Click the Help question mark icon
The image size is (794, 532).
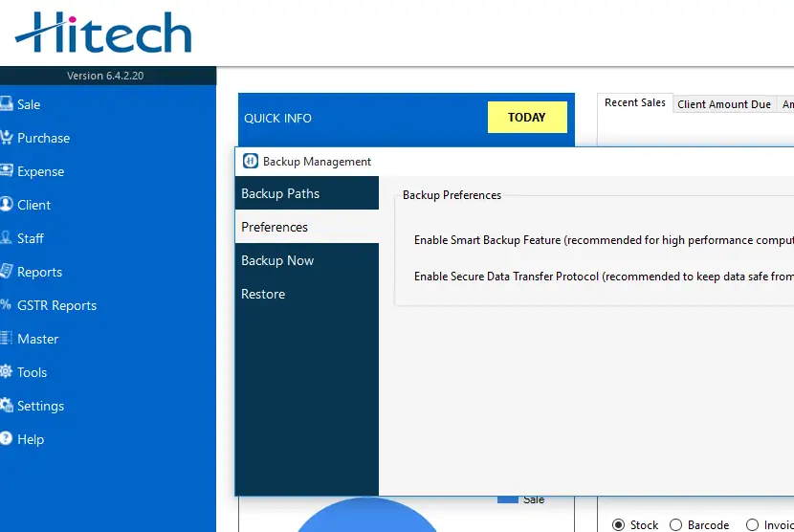(x=6, y=439)
